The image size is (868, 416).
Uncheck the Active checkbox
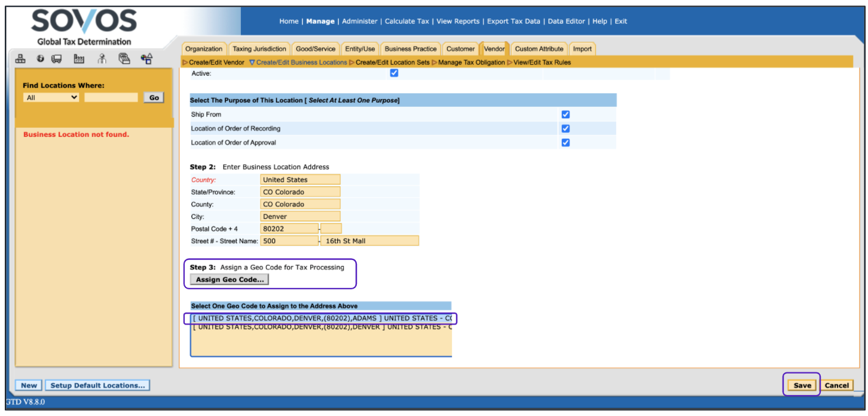[x=394, y=73]
